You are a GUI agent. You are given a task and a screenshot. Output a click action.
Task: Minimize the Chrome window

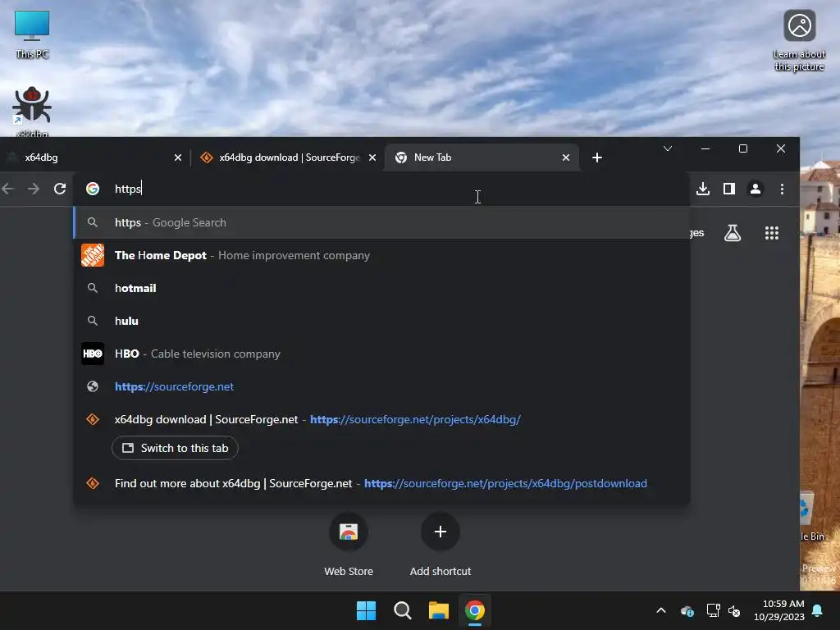(x=705, y=148)
